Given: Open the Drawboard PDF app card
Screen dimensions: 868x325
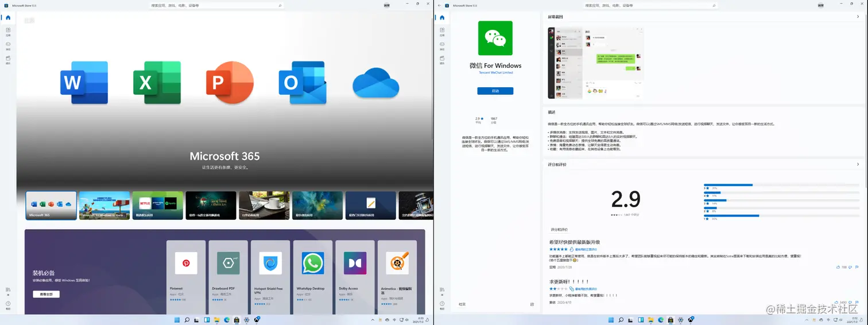Looking at the screenshot, I should (x=228, y=277).
